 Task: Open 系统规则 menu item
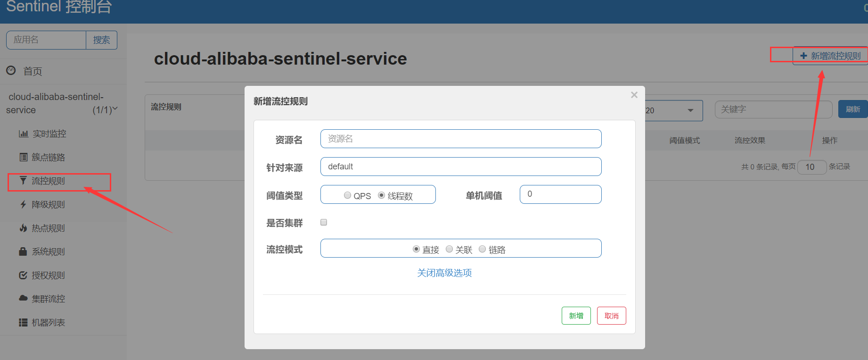(x=48, y=251)
